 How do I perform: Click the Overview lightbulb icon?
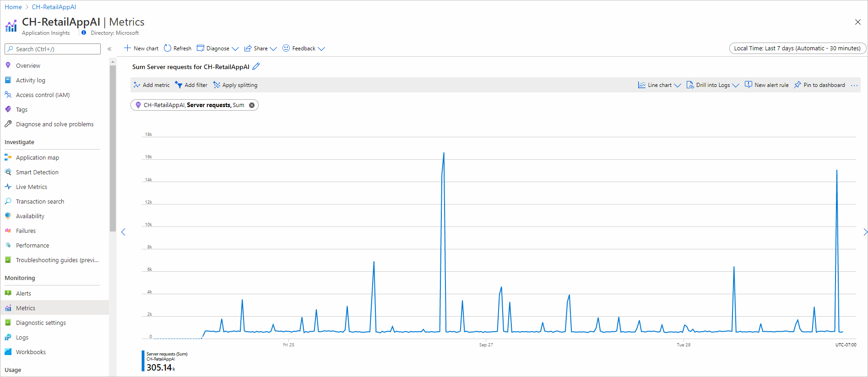tap(8, 65)
